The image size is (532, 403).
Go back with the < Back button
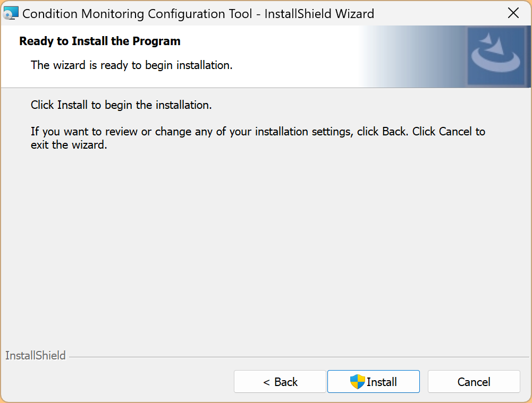(280, 382)
